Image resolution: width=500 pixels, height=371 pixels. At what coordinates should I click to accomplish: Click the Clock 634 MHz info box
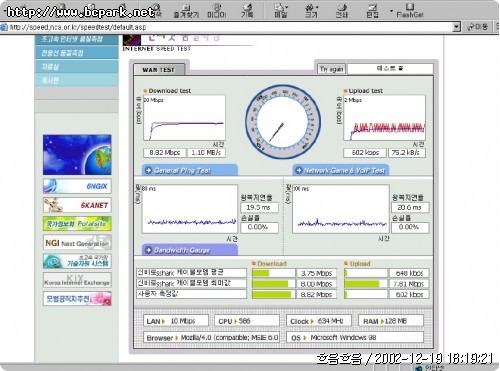[319, 321]
